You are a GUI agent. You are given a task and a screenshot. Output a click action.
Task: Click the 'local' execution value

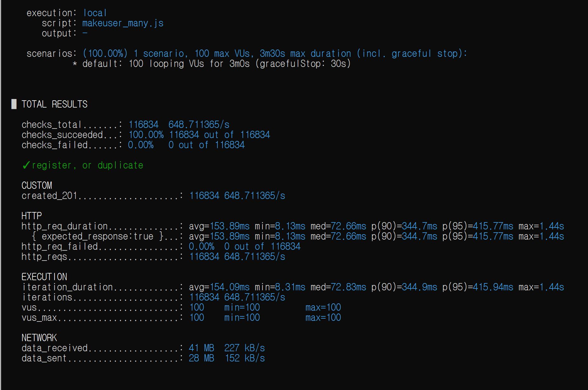(94, 13)
